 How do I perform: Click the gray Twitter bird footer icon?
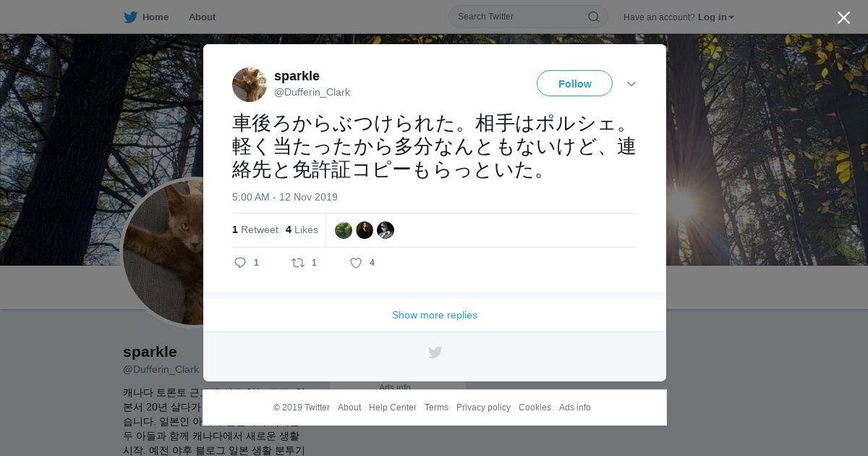435,352
